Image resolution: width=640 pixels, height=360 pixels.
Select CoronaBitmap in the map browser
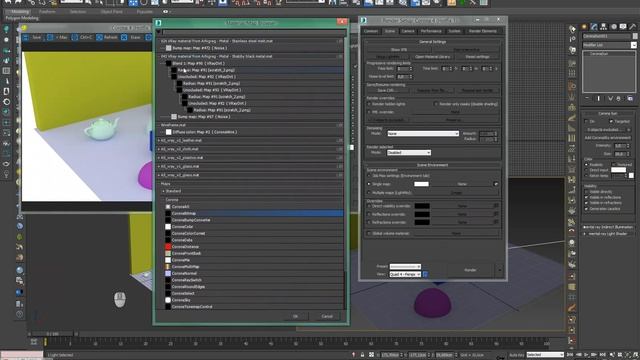(x=254, y=213)
